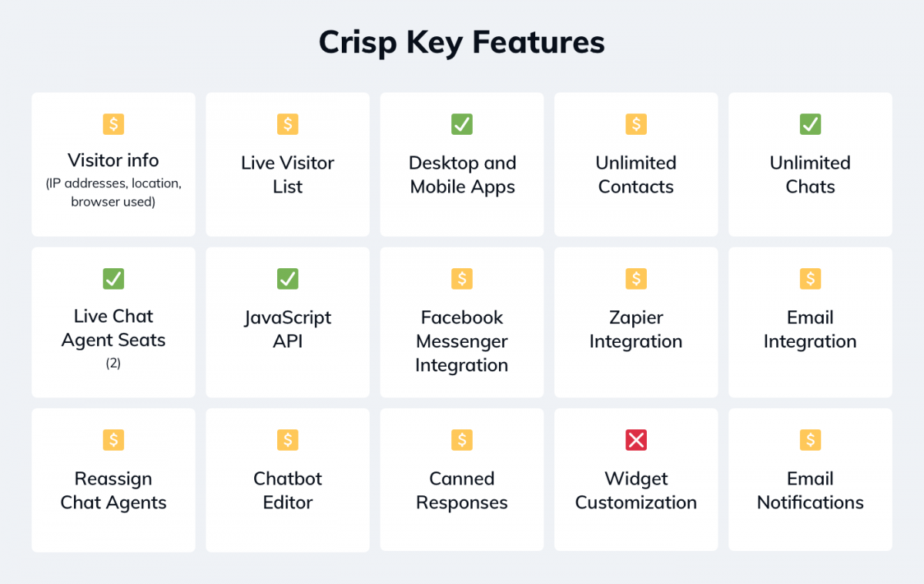Screen dimensions: 924x584
Task: Click the dollar icon above Unlimited Contacts
Action: click(636, 124)
